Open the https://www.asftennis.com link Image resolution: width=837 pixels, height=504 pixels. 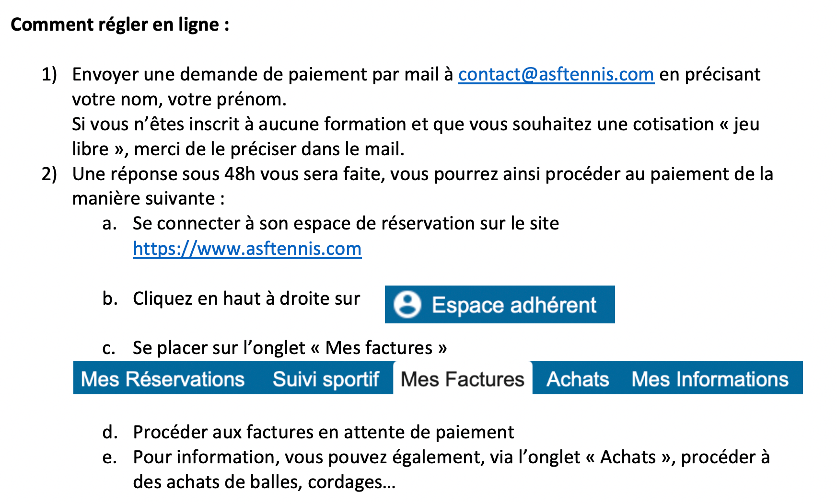(x=247, y=249)
